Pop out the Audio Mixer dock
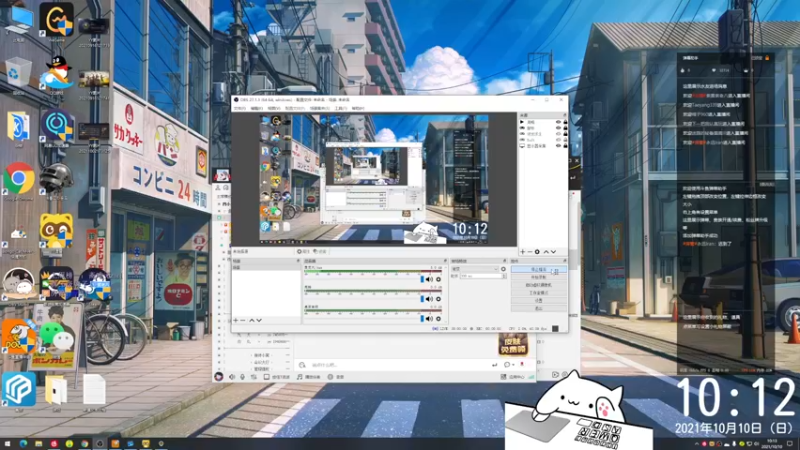The width and height of the screenshot is (800, 450). point(445,261)
